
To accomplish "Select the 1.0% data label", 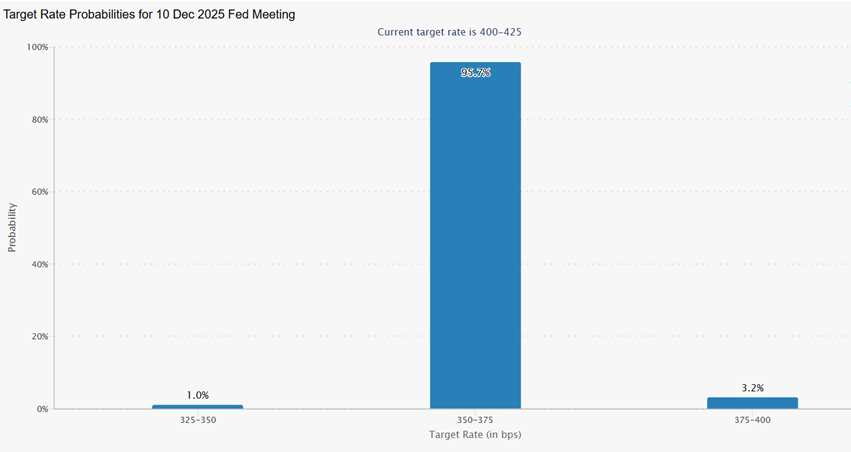I will [197, 395].
